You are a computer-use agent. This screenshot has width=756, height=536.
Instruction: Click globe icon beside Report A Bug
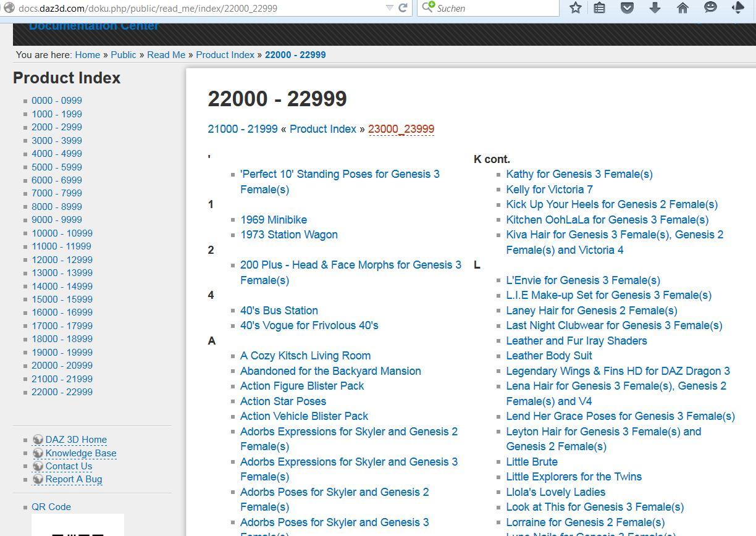pos(38,479)
